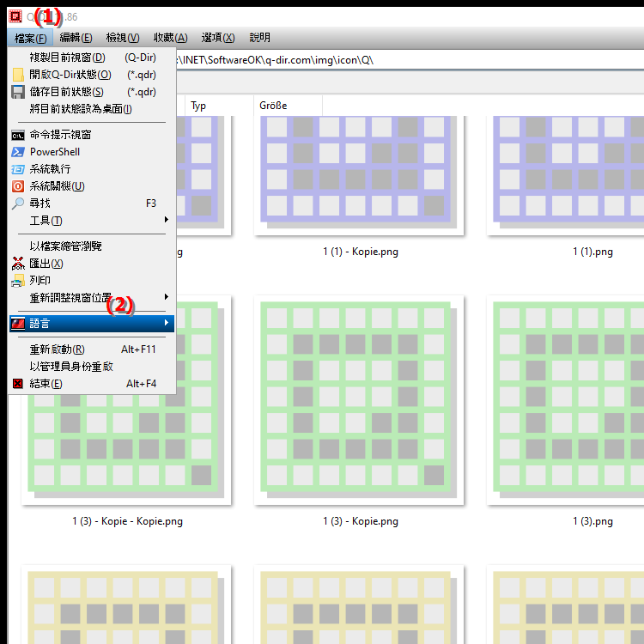Click the F3 shortcut next to 尋找
The width and height of the screenshot is (644, 644).
click(x=151, y=204)
